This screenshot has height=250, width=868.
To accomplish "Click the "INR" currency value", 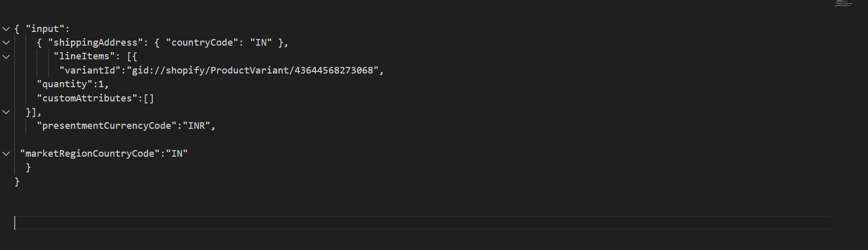I will tap(196, 126).
